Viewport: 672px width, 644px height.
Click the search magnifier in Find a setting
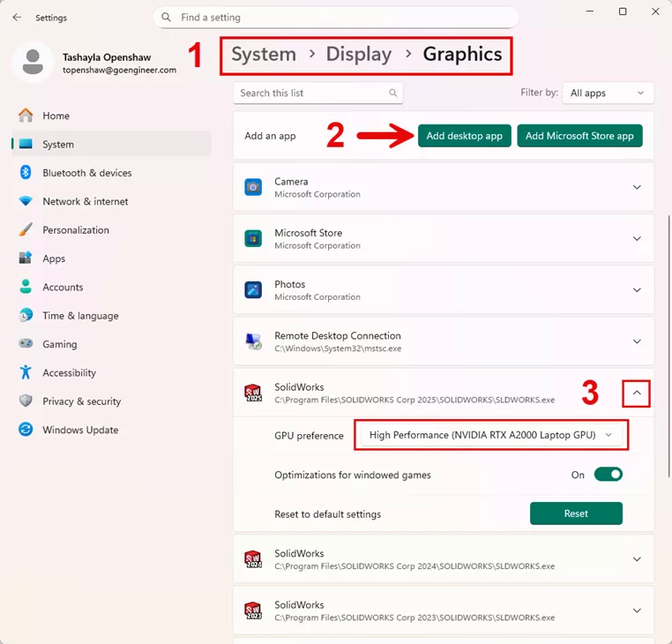click(x=166, y=17)
